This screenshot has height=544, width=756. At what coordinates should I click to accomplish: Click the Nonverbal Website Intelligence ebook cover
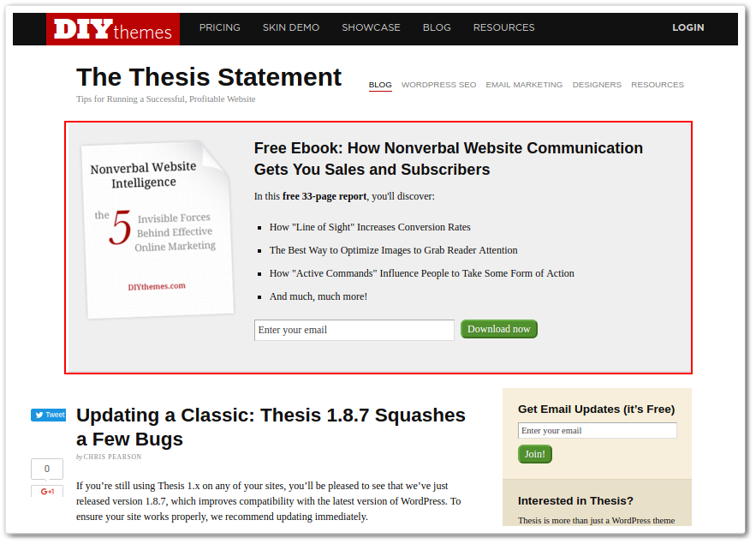point(157,229)
